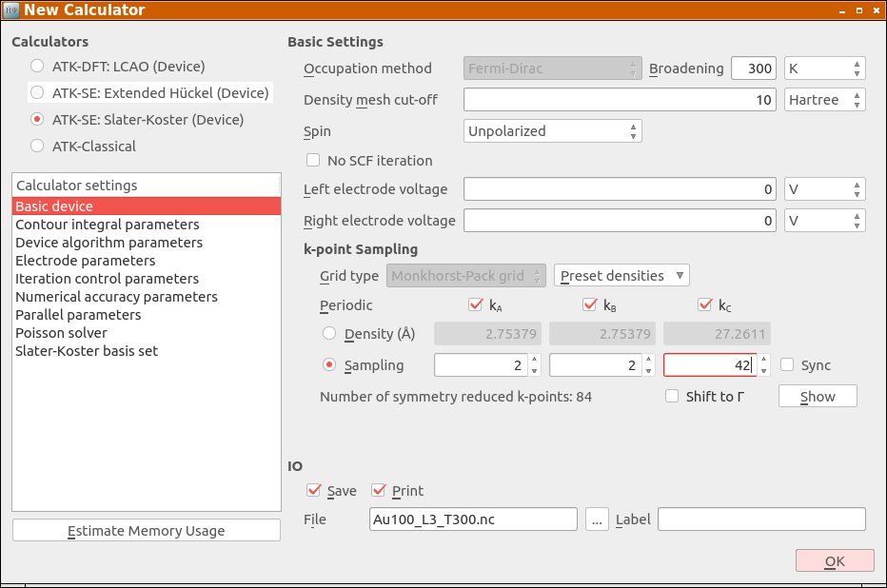Decrease kC sampling with down arrow

(764, 371)
